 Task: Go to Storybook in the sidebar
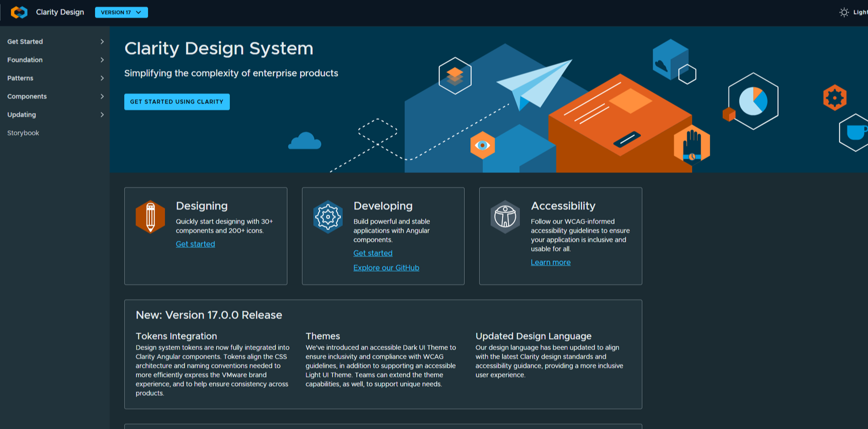click(x=23, y=133)
